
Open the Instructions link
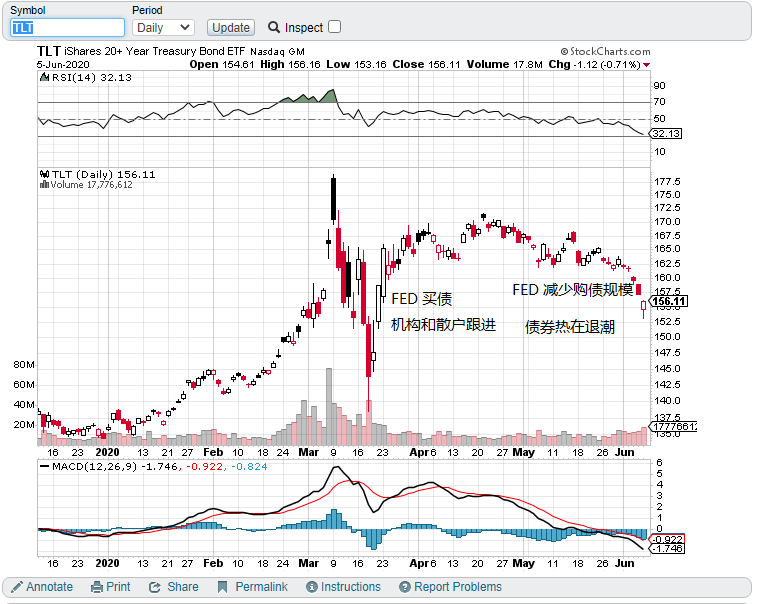click(350, 587)
